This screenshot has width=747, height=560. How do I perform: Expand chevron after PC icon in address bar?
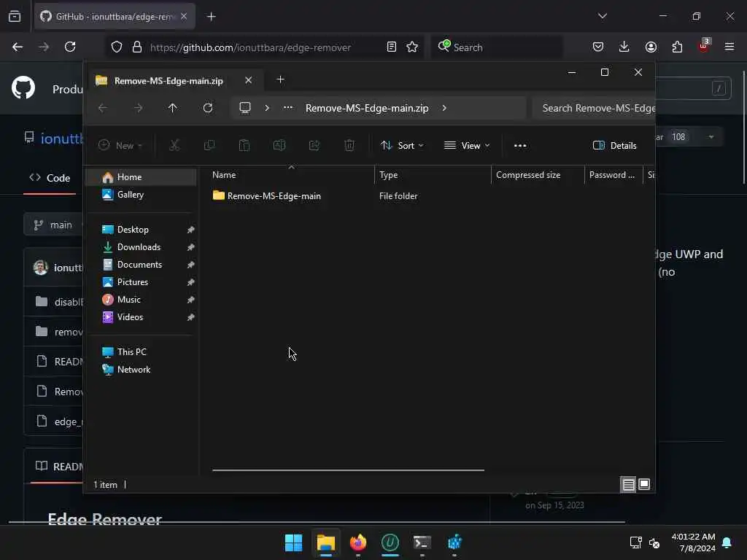click(x=267, y=108)
